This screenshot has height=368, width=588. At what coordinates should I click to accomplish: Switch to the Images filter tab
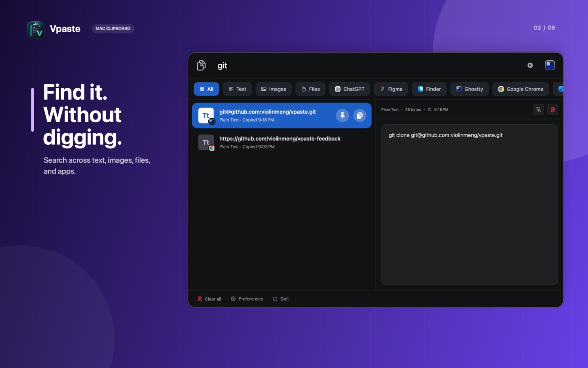tap(274, 89)
